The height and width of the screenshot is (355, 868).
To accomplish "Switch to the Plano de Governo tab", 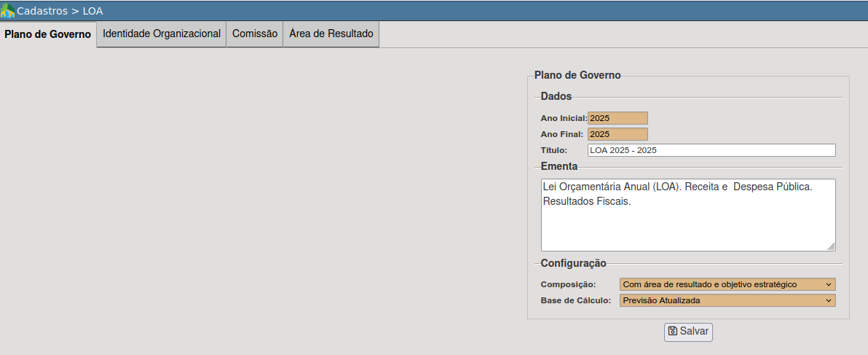I will tap(48, 34).
